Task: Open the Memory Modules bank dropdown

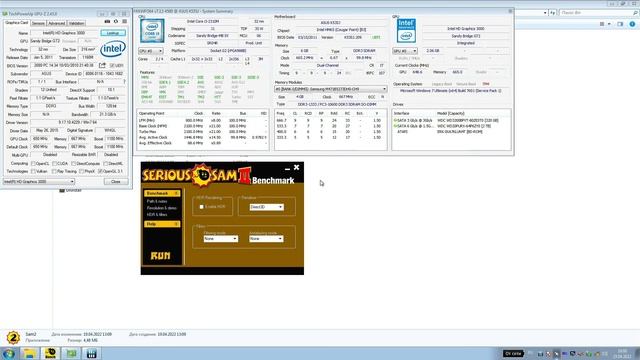Action: (x=331, y=89)
